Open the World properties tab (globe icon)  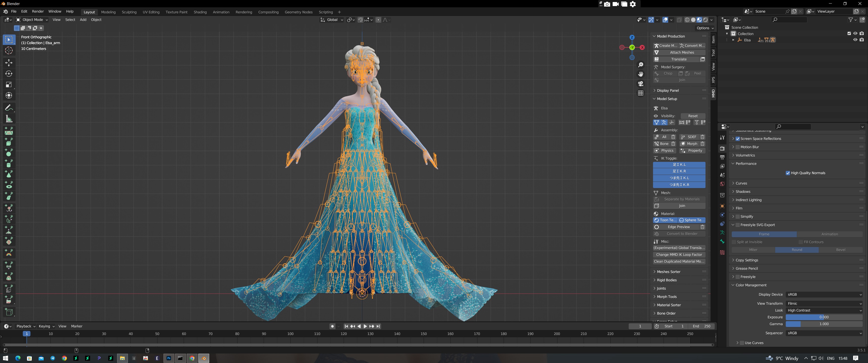point(722,184)
